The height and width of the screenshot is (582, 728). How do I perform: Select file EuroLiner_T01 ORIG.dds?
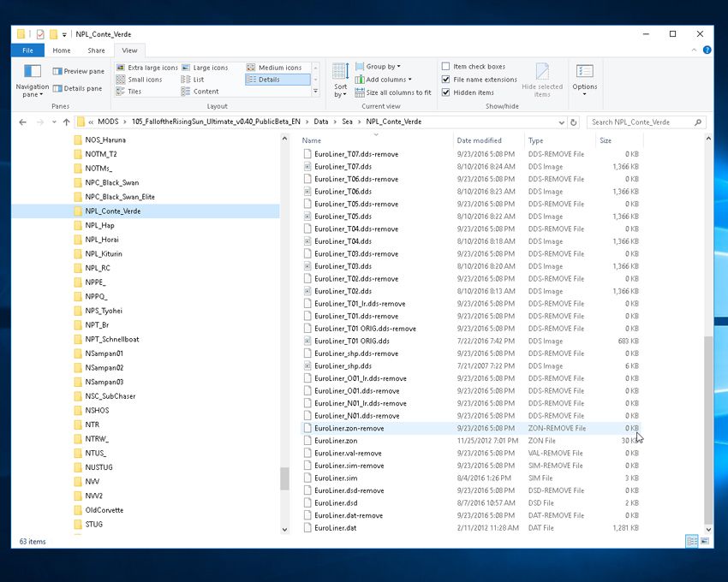[x=351, y=341]
